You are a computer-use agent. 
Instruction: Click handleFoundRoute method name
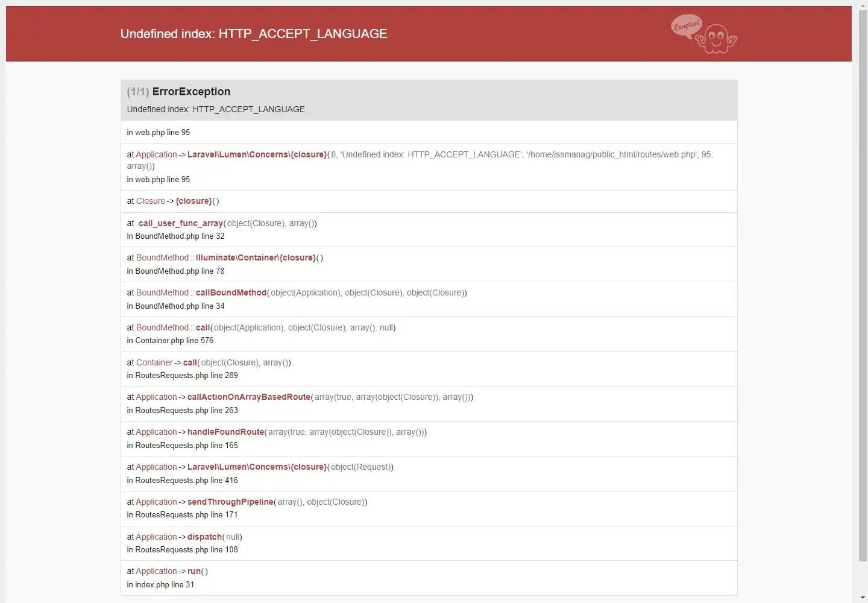pos(225,432)
